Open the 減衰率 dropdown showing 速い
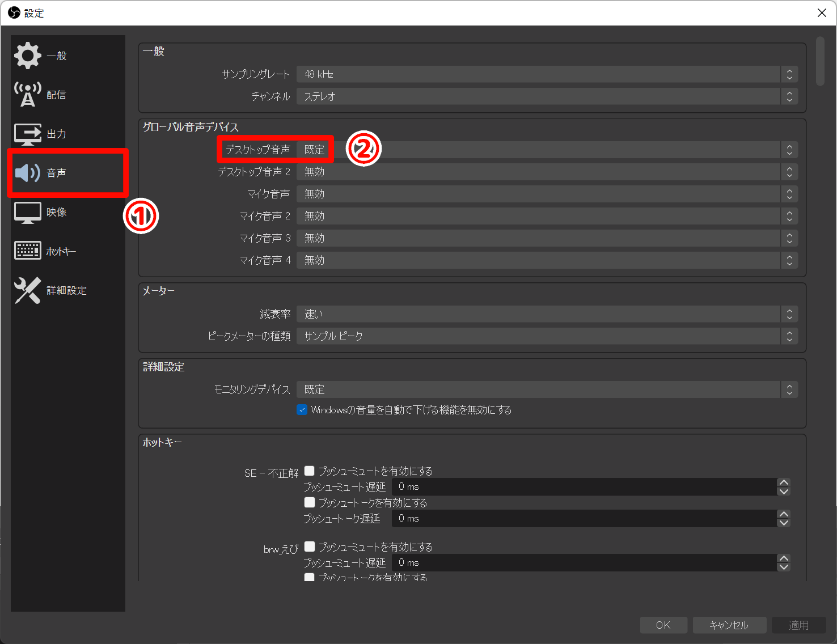 [x=547, y=314]
